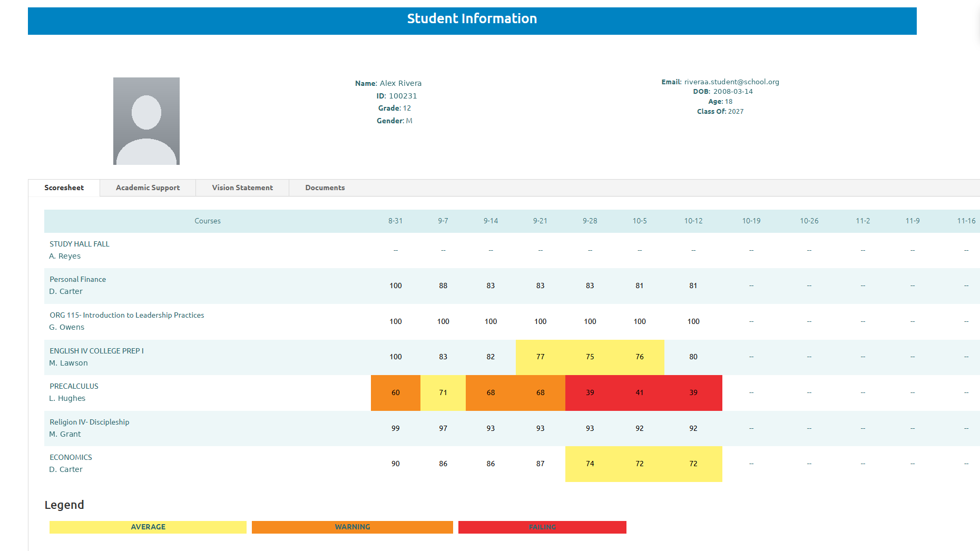
Task: Open the Vision Statement tab
Action: click(x=242, y=188)
